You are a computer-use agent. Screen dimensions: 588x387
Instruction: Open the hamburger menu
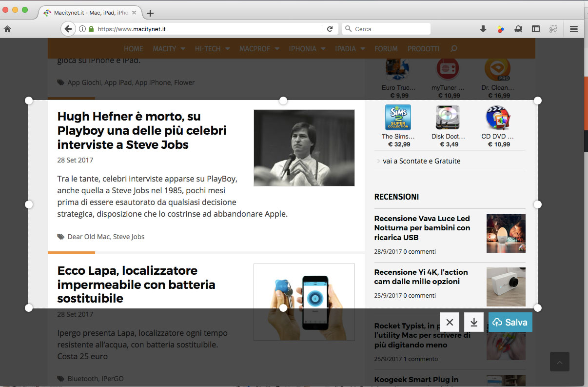point(574,29)
